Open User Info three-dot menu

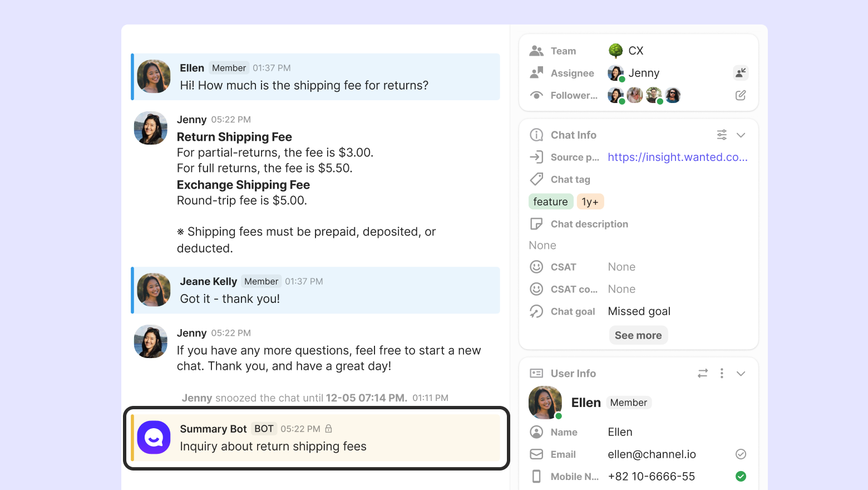point(722,373)
